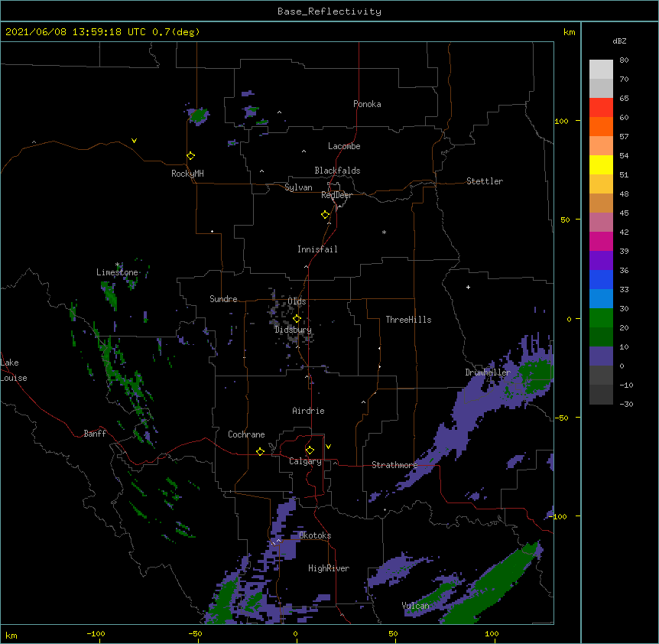
Task: Select the yellow diamond marker near Olds
Action: (x=297, y=319)
